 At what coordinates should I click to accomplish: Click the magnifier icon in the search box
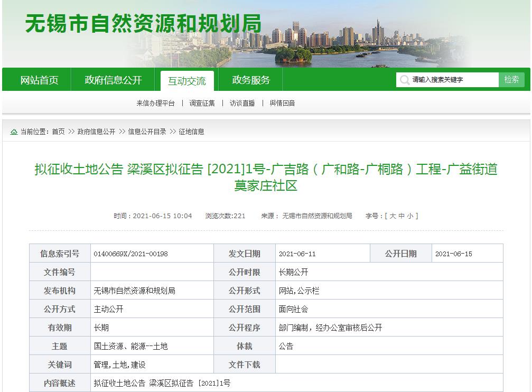(404, 79)
